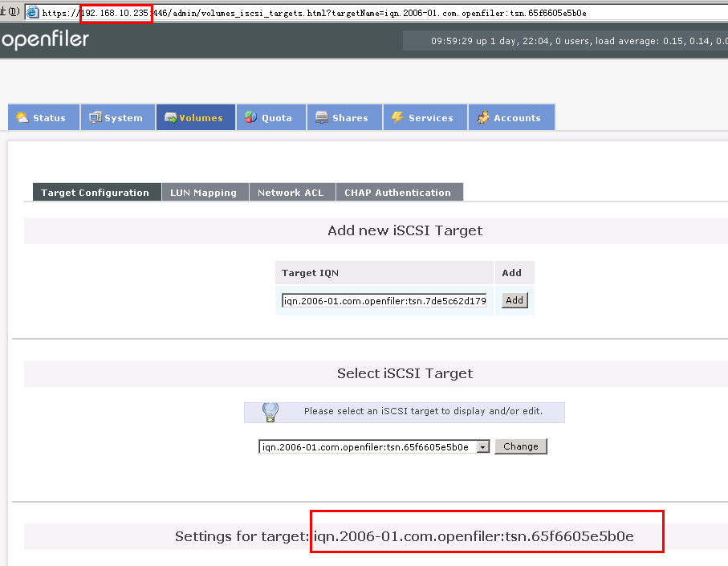The image size is (728, 566).
Task: Open the Shares tab label
Action: tap(350, 118)
